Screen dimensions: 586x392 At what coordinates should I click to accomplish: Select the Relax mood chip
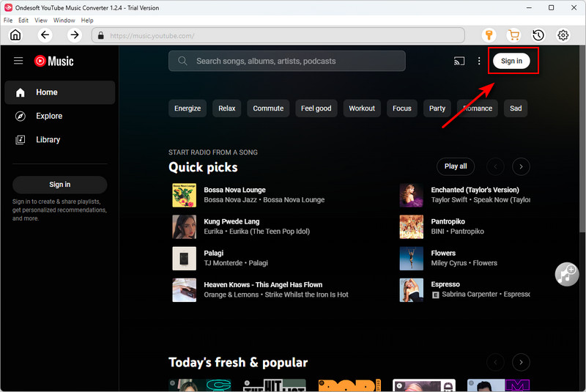[x=227, y=108]
